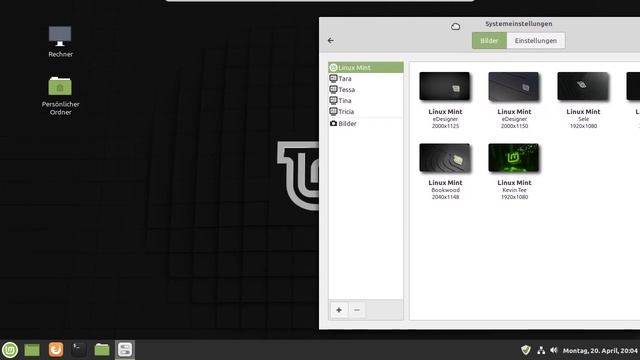This screenshot has height=360, width=640.
Task: Choose eDesigner wallpaper sized 2000x1125
Action: click(445, 100)
